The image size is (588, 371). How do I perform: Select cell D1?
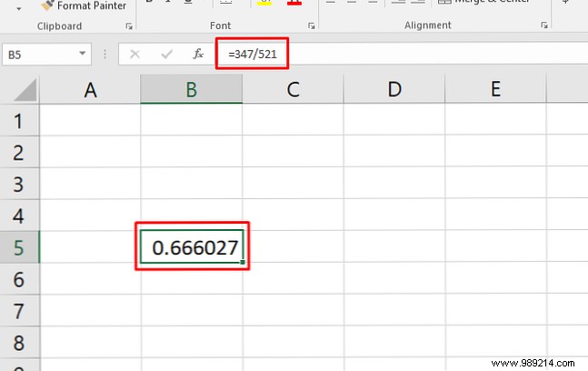(x=394, y=120)
